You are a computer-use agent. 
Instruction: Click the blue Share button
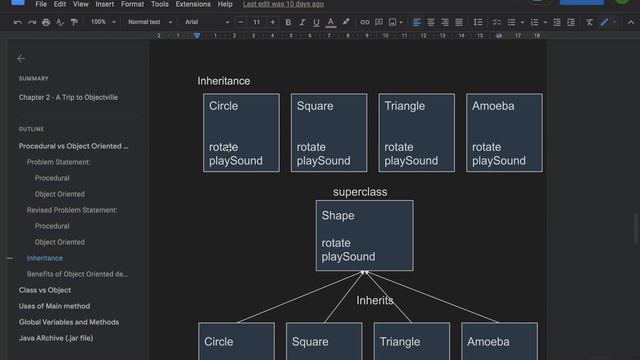click(x=582, y=2)
